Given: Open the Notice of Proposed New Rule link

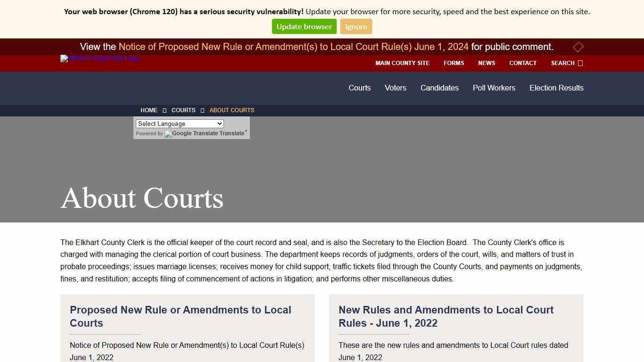Looking at the screenshot, I should (294, 47).
